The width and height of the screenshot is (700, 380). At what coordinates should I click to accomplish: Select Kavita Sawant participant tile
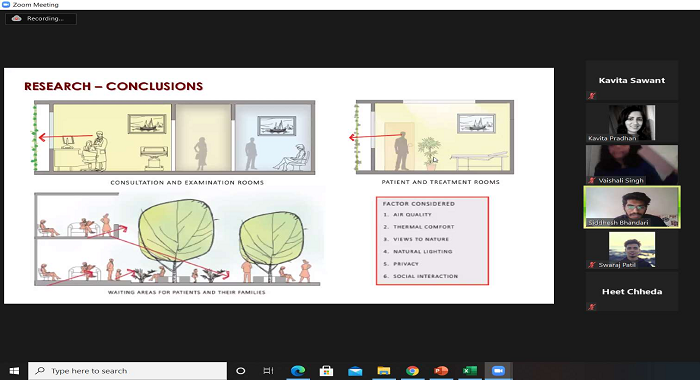[632, 80]
